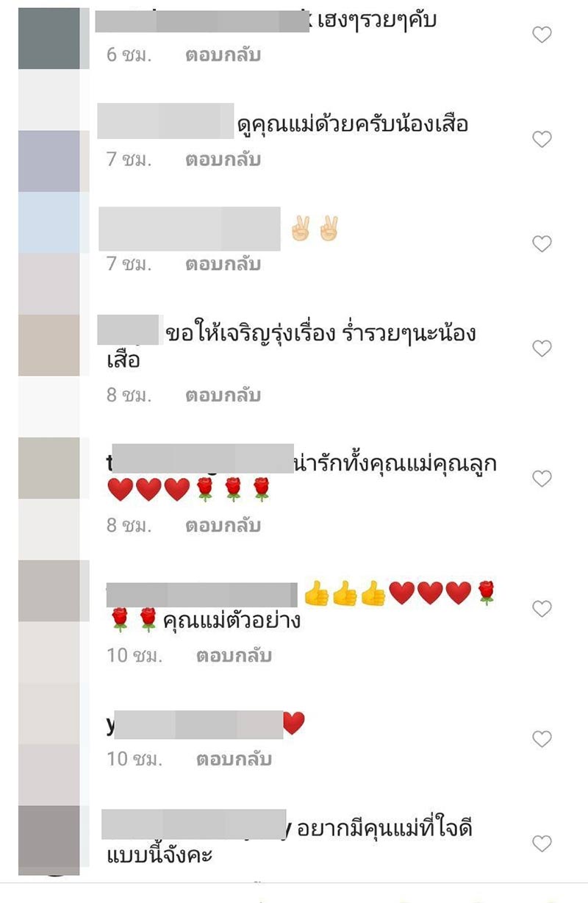The image size is (588, 903).
Task: Open avatar of เฮงๆรวยๆคับ commenter
Action: (49, 38)
